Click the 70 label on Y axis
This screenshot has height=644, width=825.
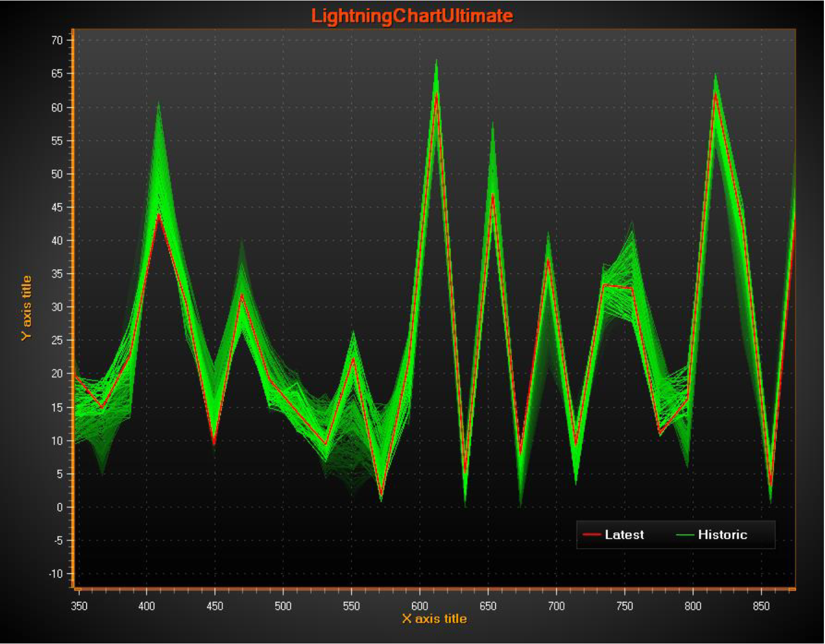click(x=57, y=40)
